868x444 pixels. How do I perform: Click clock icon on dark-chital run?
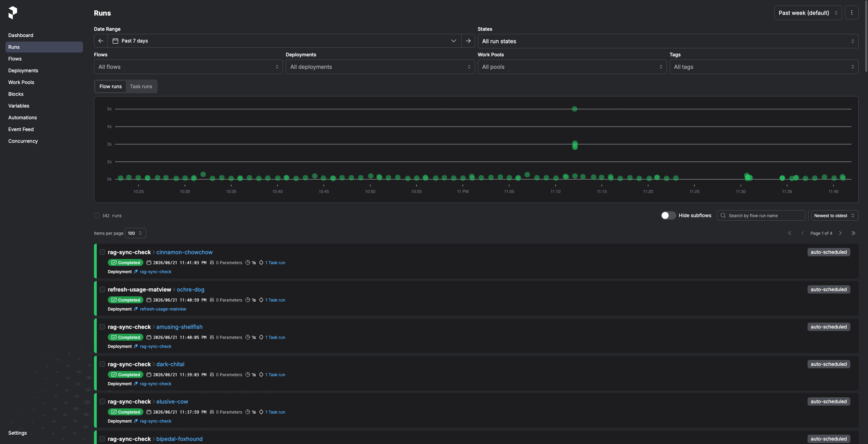point(248,374)
